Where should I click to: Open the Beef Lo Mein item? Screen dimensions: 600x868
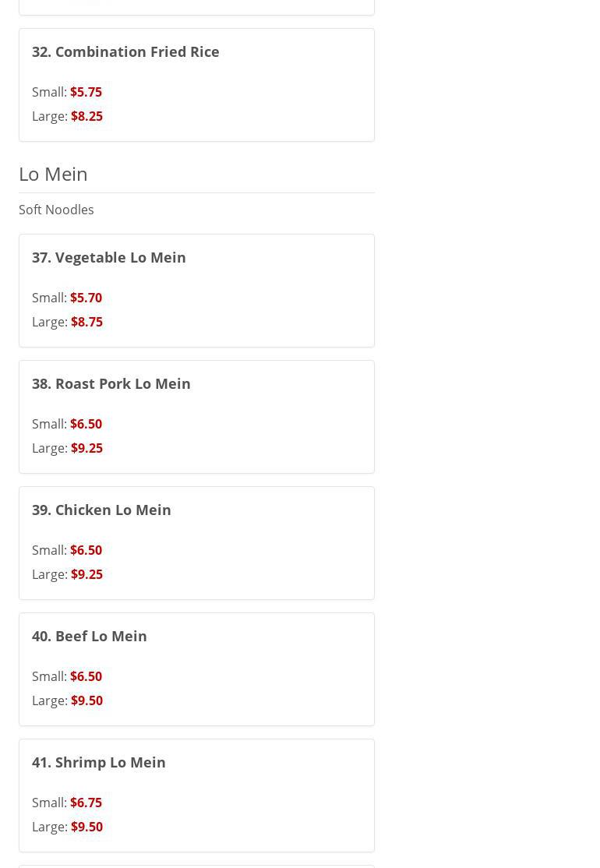click(90, 636)
